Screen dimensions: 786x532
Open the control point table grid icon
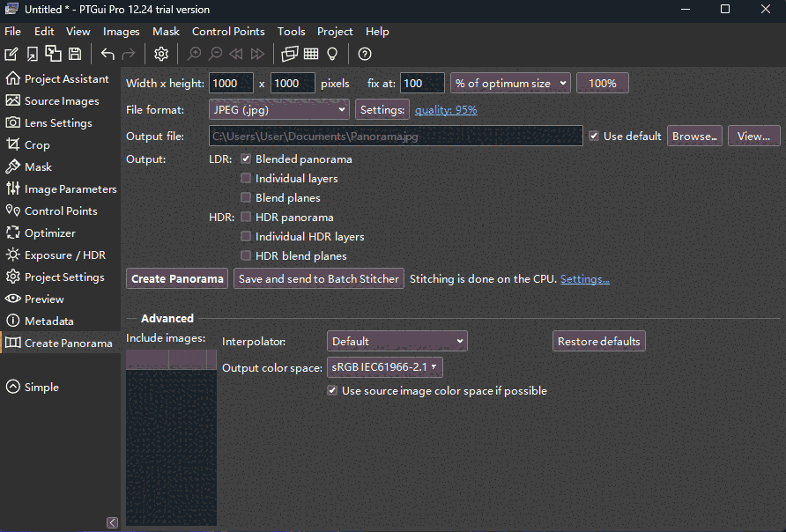pos(311,54)
